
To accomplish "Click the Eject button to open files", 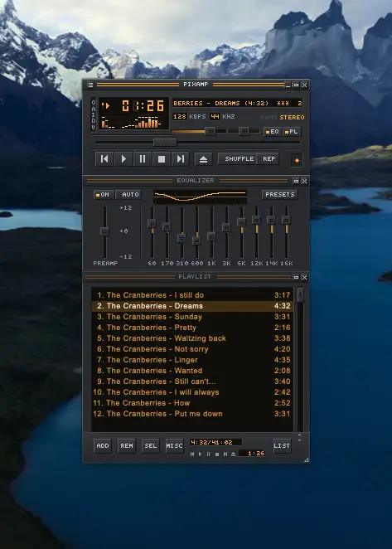I will click(203, 159).
